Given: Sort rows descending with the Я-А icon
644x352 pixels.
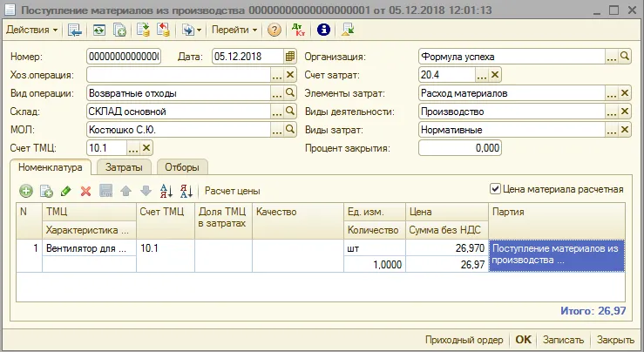Looking at the screenshot, I should 186,191.
